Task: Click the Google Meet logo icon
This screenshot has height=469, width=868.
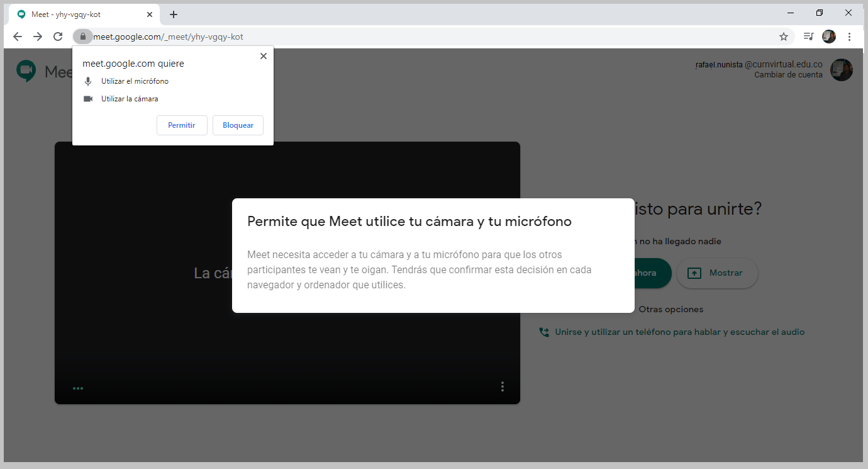Action: coord(26,71)
